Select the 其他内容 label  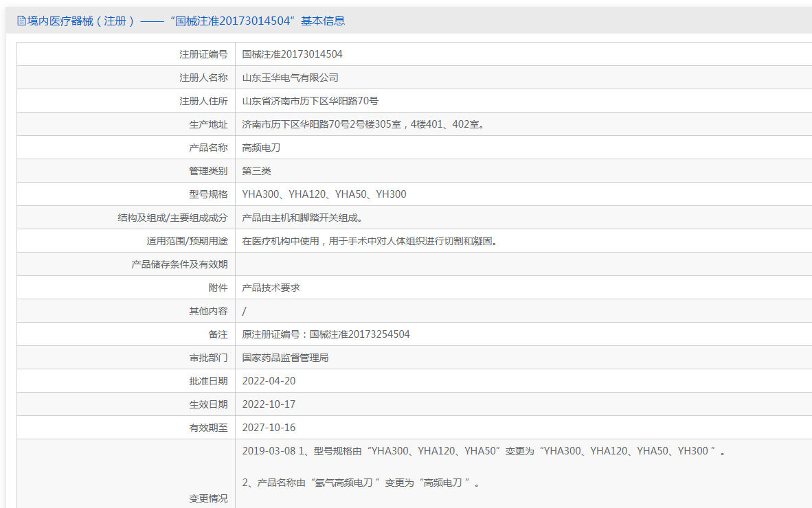pos(208,311)
